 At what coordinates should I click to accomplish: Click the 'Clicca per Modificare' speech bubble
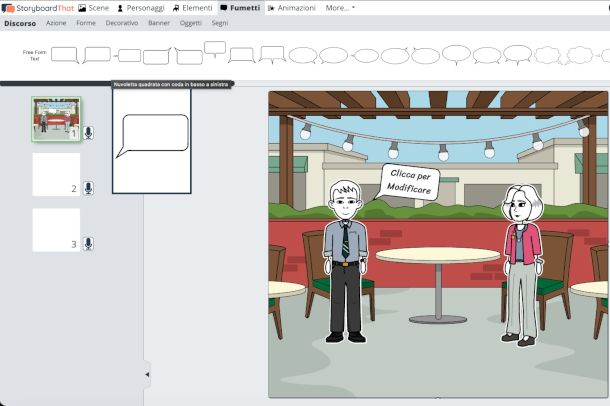click(408, 182)
